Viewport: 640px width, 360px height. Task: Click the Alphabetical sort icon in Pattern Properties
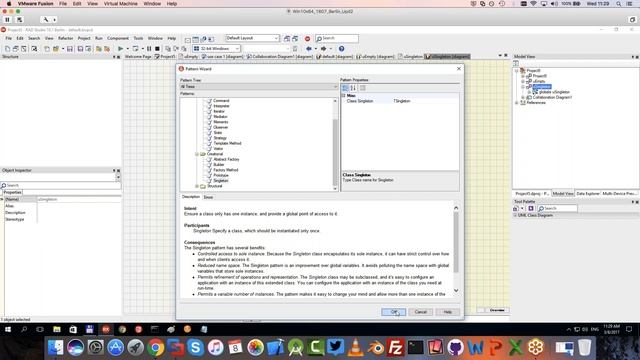pyautogui.click(x=353, y=88)
